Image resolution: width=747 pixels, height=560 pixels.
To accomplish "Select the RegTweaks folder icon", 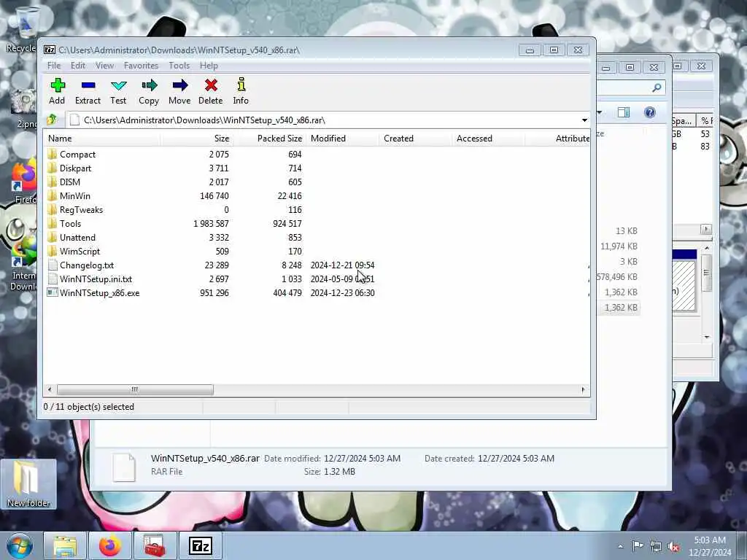I will pos(53,209).
